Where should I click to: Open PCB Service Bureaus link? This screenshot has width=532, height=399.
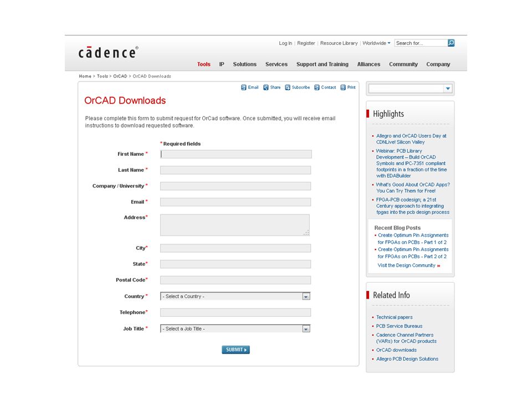tap(399, 326)
